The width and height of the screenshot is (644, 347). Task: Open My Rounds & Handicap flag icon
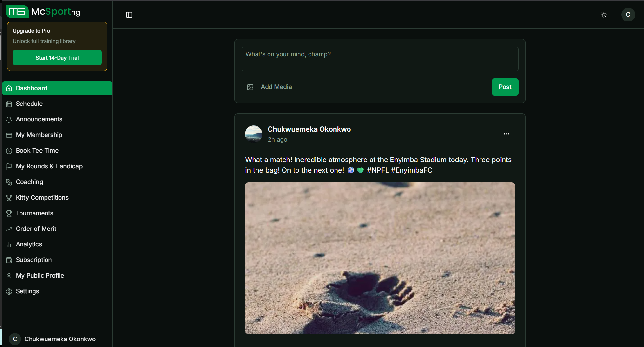click(x=9, y=166)
